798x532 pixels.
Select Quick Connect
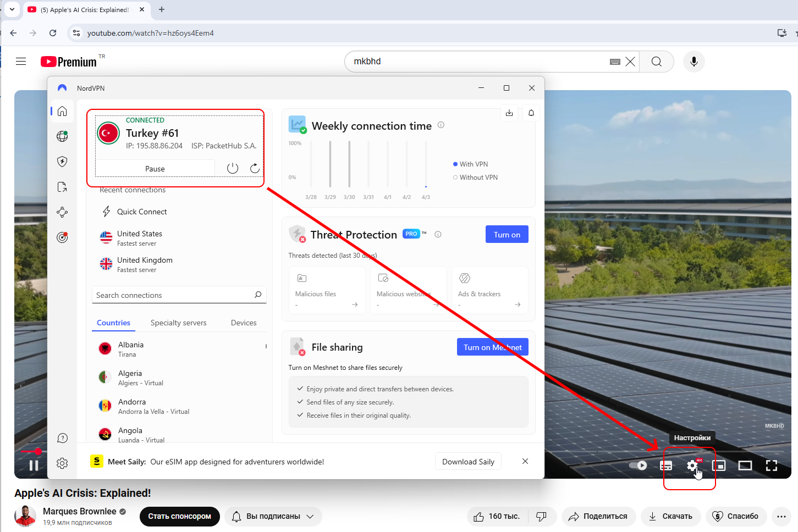click(142, 212)
